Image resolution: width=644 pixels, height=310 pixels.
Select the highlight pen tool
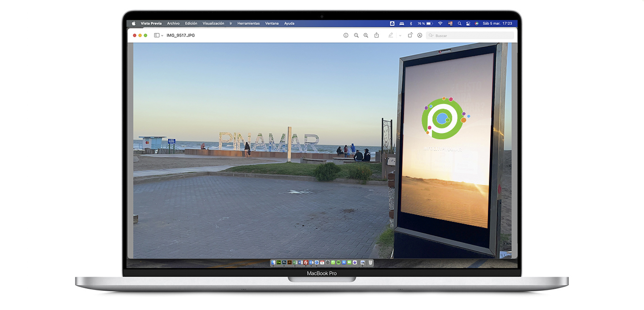(391, 35)
